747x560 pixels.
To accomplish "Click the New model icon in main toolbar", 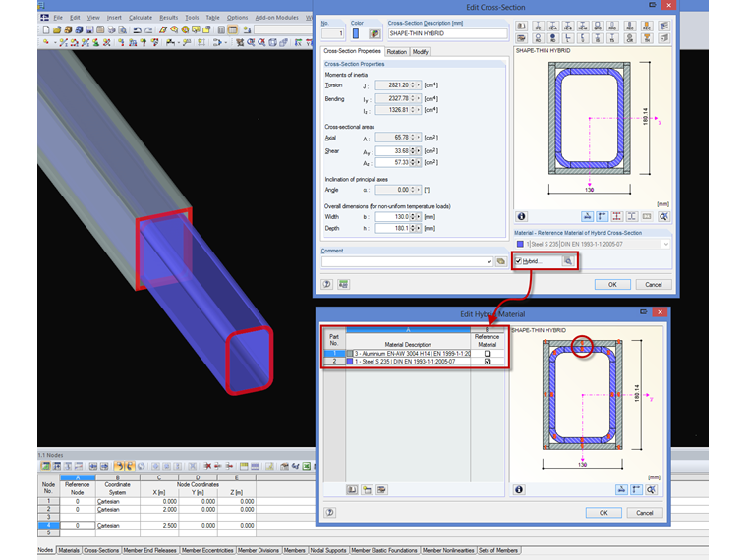I will pos(46,30).
